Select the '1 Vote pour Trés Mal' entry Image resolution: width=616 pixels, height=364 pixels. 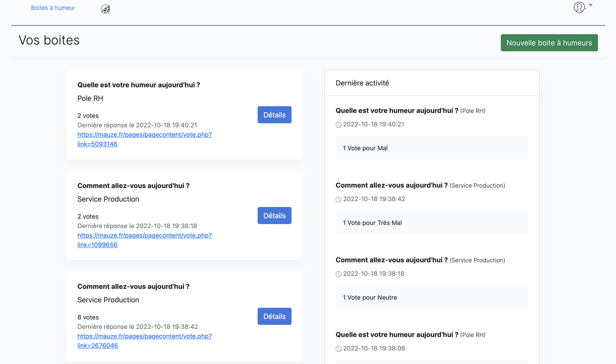(432, 223)
